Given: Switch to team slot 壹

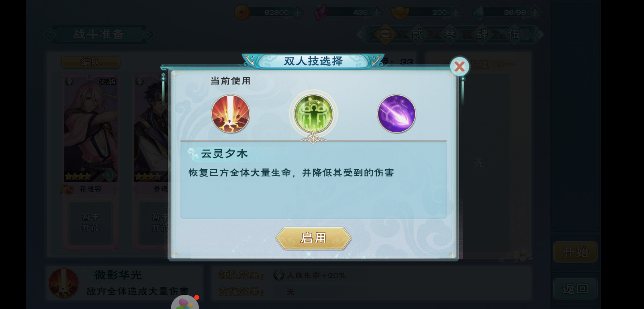Looking at the screenshot, I should click(385, 34).
